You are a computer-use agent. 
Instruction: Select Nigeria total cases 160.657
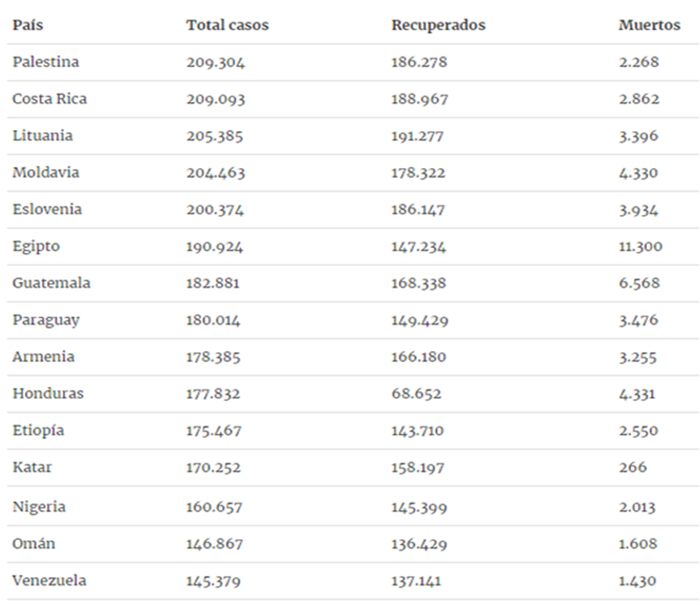tap(214, 507)
